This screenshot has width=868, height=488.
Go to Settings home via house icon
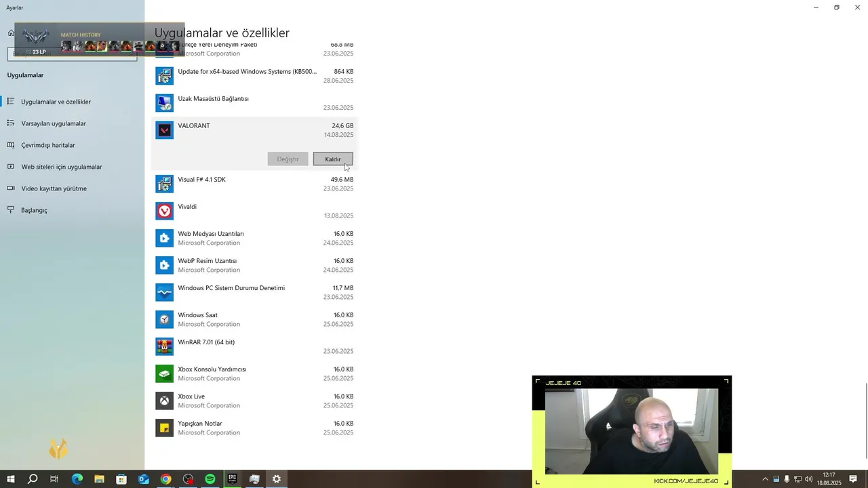click(11, 33)
